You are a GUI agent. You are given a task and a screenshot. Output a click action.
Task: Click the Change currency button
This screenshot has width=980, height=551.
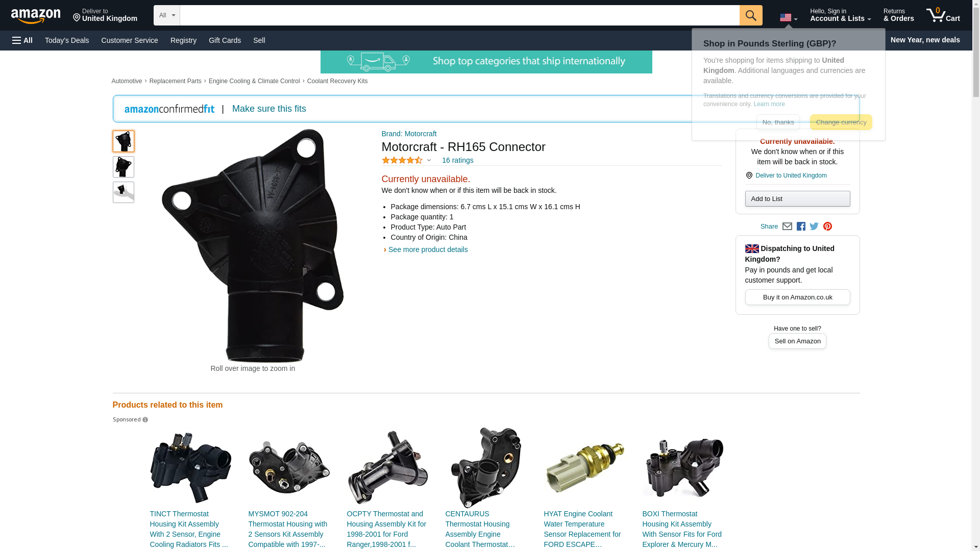pos(841,122)
